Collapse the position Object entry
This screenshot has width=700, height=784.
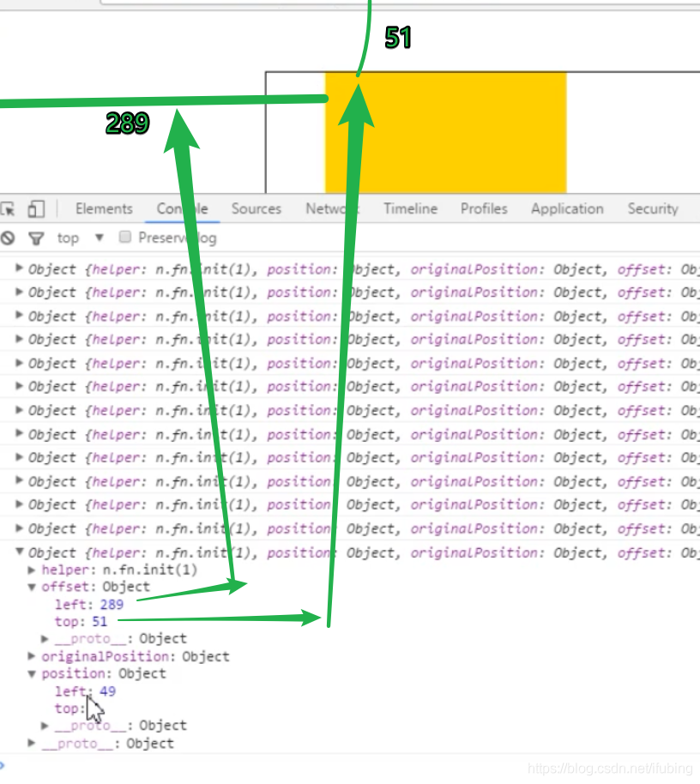point(32,673)
